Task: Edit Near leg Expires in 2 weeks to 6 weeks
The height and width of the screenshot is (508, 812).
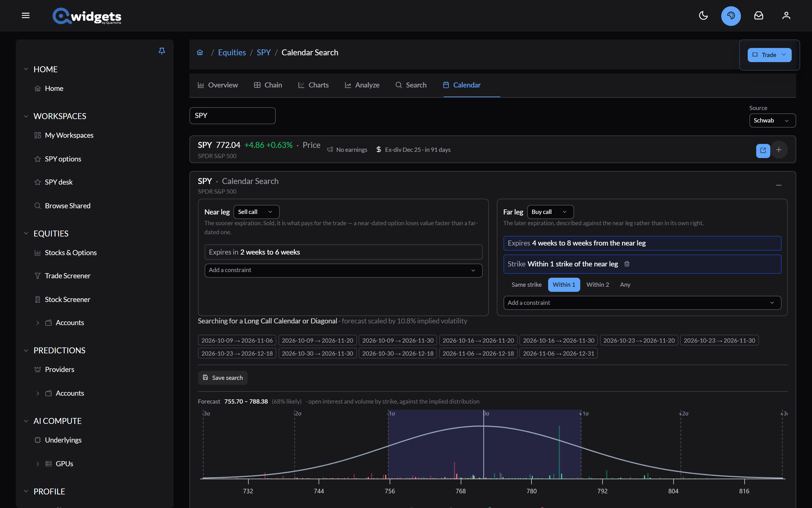Action: coord(343,252)
